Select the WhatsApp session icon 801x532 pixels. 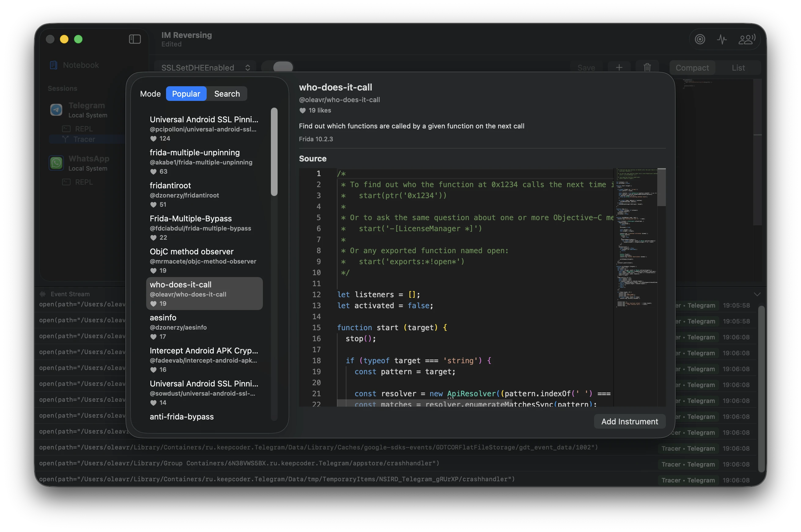(56, 163)
